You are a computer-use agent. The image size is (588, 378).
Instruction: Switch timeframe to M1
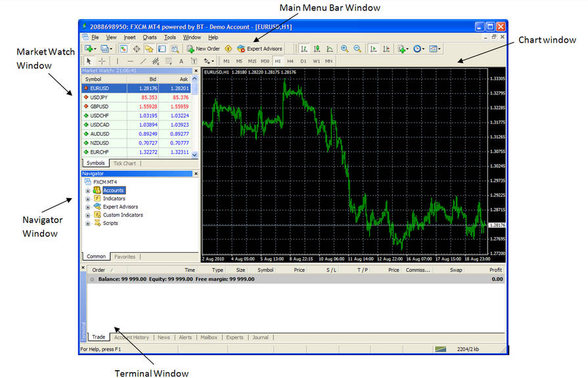click(x=227, y=61)
